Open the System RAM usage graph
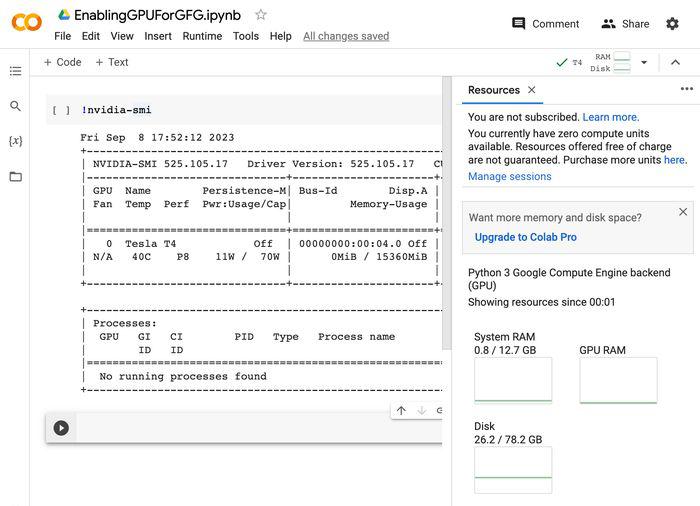This screenshot has width=700, height=506. click(513, 380)
